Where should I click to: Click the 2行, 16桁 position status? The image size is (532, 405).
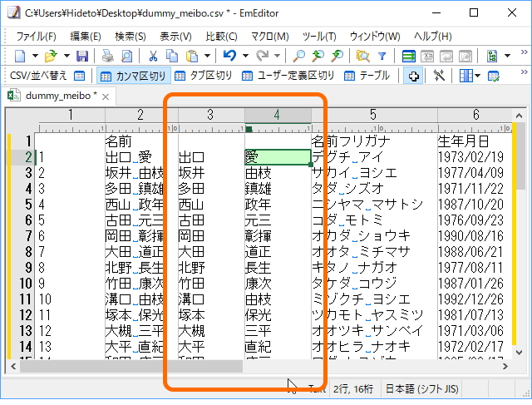click(352, 389)
